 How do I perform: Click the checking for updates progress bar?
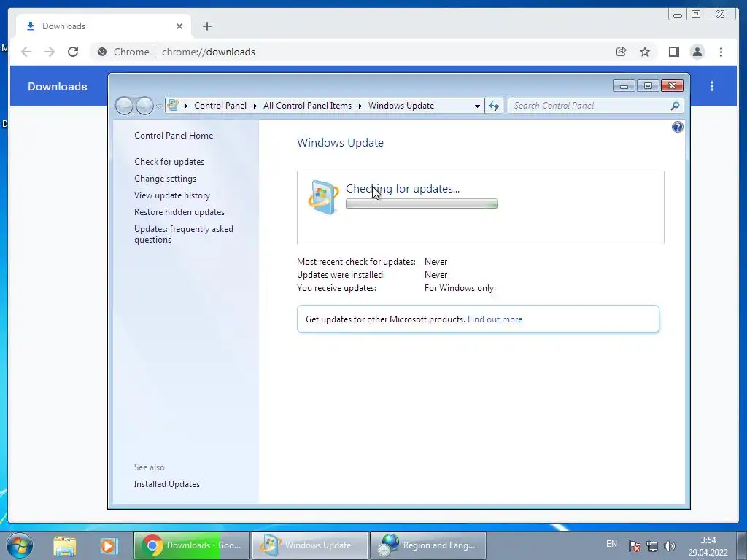pyautogui.click(x=422, y=204)
